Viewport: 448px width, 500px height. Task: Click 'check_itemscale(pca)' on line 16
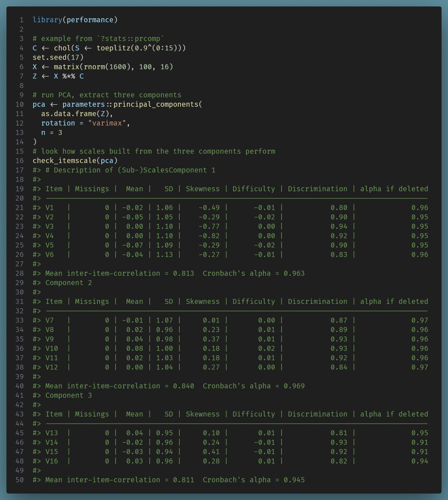point(75,160)
